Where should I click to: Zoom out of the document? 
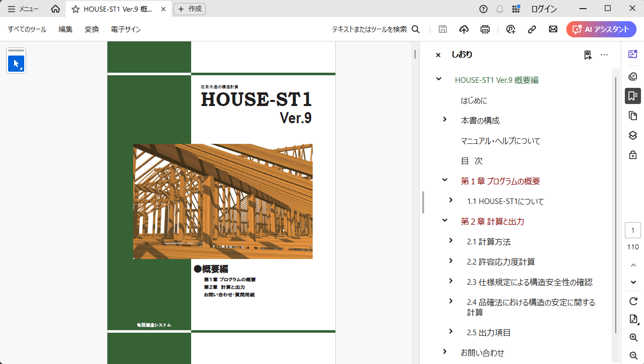coord(633,355)
